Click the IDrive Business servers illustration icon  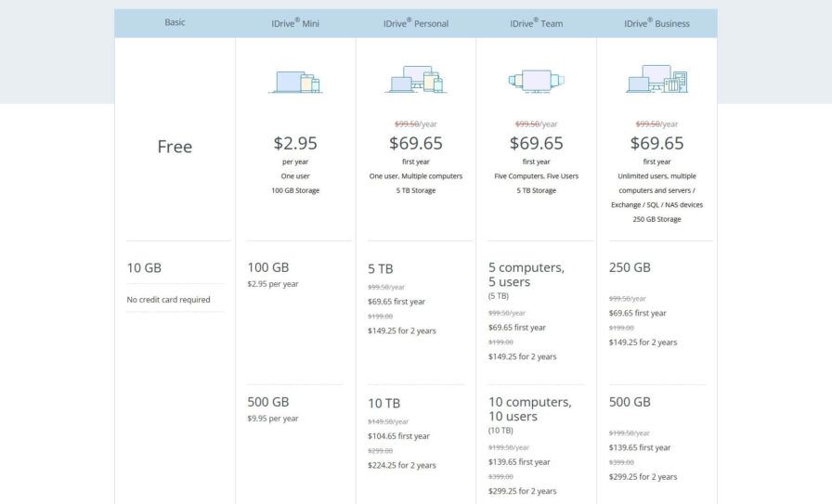[x=656, y=80]
